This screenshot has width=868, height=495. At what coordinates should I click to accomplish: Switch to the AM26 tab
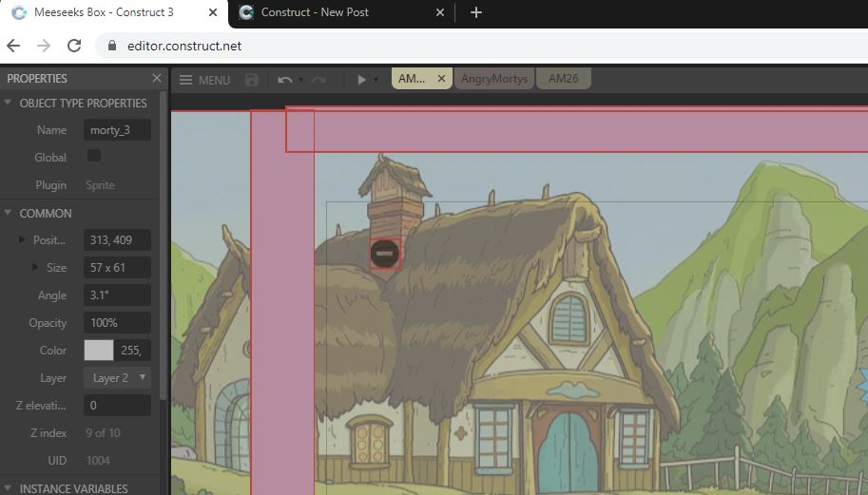click(x=564, y=79)
